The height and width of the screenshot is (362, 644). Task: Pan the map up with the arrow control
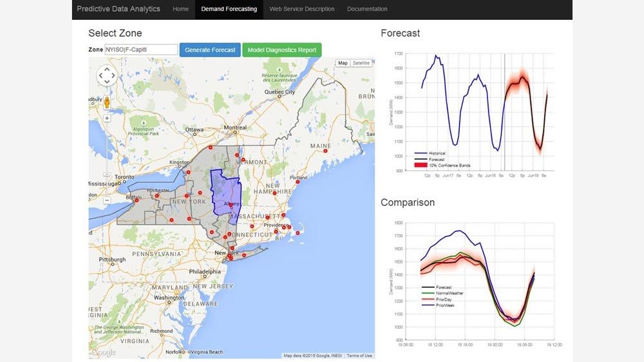click(106, 70)
